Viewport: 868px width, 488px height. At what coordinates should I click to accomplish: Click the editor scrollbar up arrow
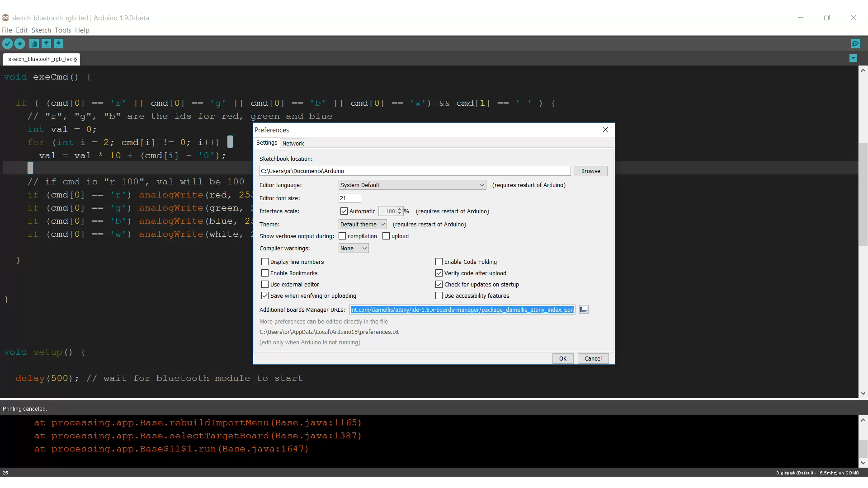(x=863, y=70)
